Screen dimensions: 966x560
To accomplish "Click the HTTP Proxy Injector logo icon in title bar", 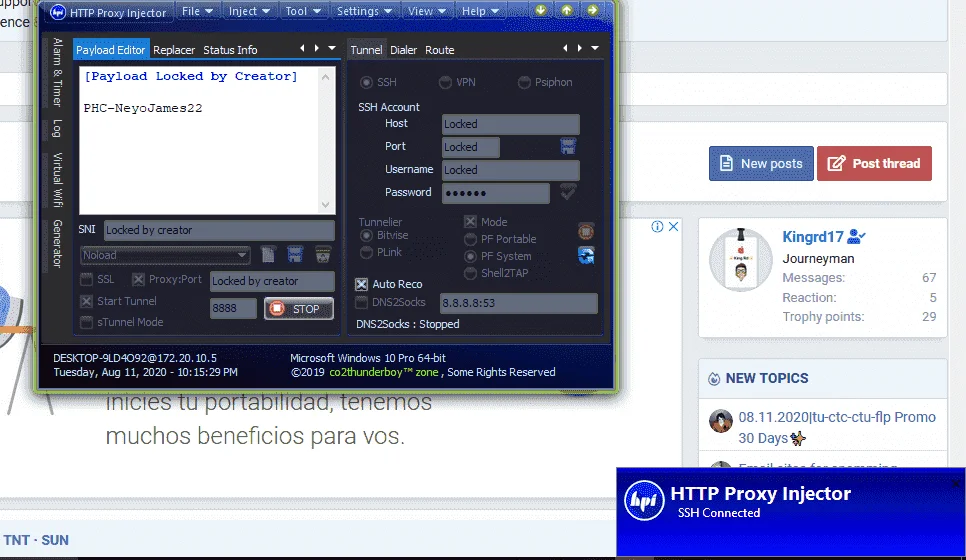I will [57, 12].
